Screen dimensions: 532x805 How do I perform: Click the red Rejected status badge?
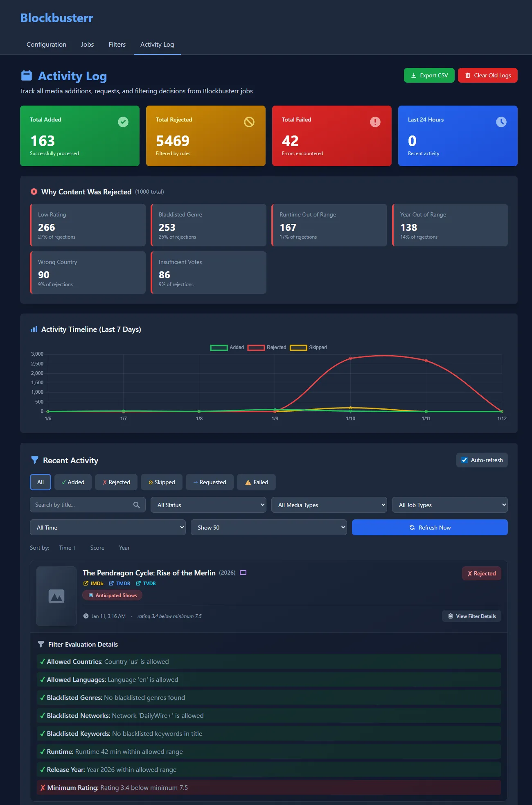(482, 573)
